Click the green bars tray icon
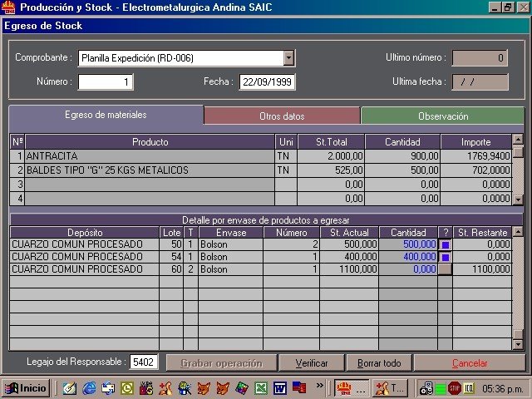This screenshot has width=532, height=399. [441, 388]
